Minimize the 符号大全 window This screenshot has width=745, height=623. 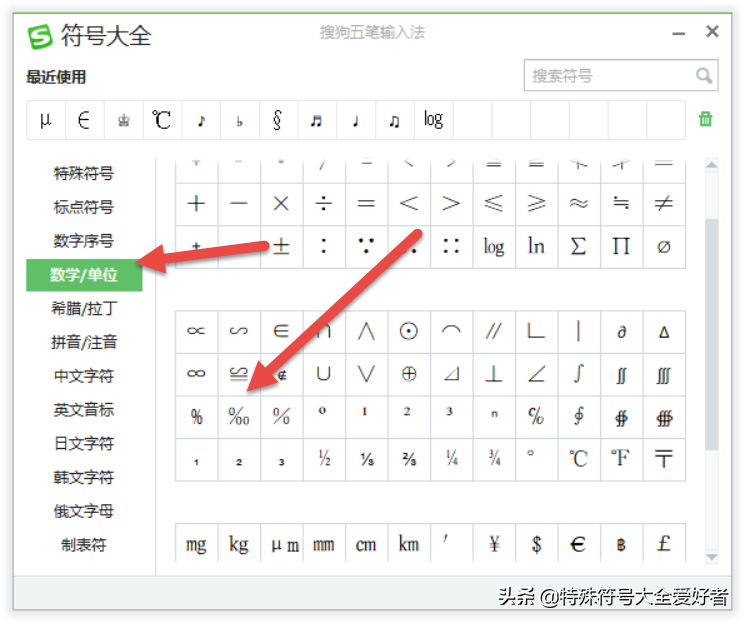click(678, 33)
